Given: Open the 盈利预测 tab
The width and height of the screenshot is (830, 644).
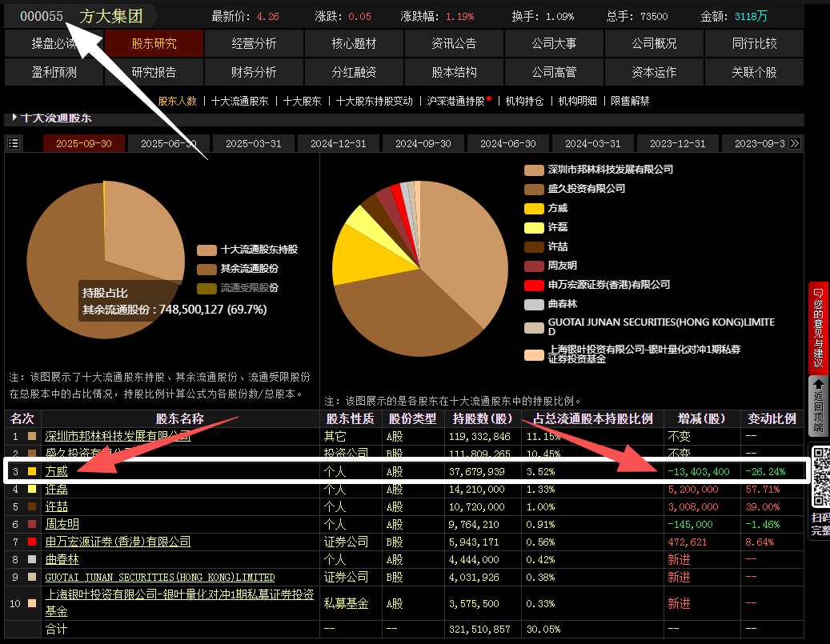Looking at the screenshot, I should 54,72.
